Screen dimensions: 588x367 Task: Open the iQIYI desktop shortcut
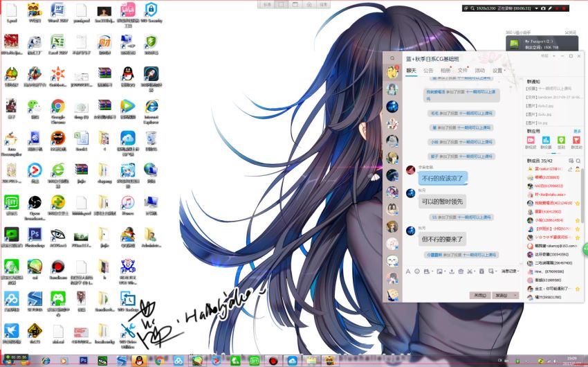[x=11, y=205]
